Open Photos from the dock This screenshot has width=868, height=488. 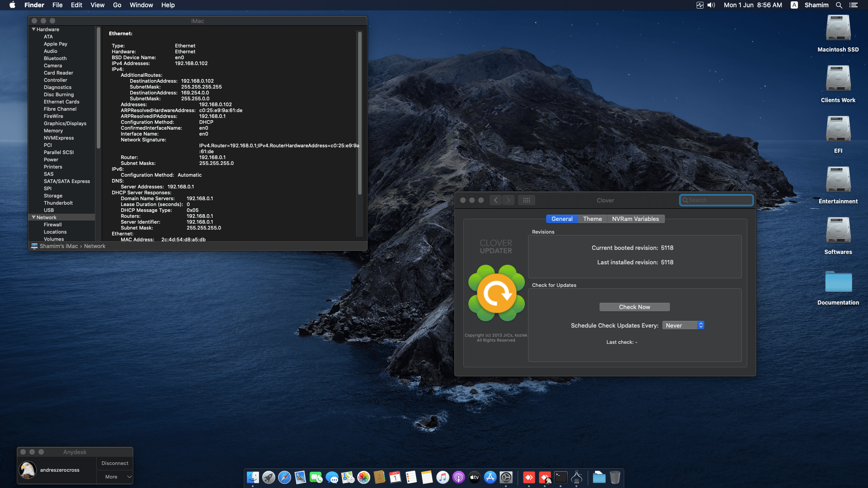pyautogui.click(x=363, y=477)
